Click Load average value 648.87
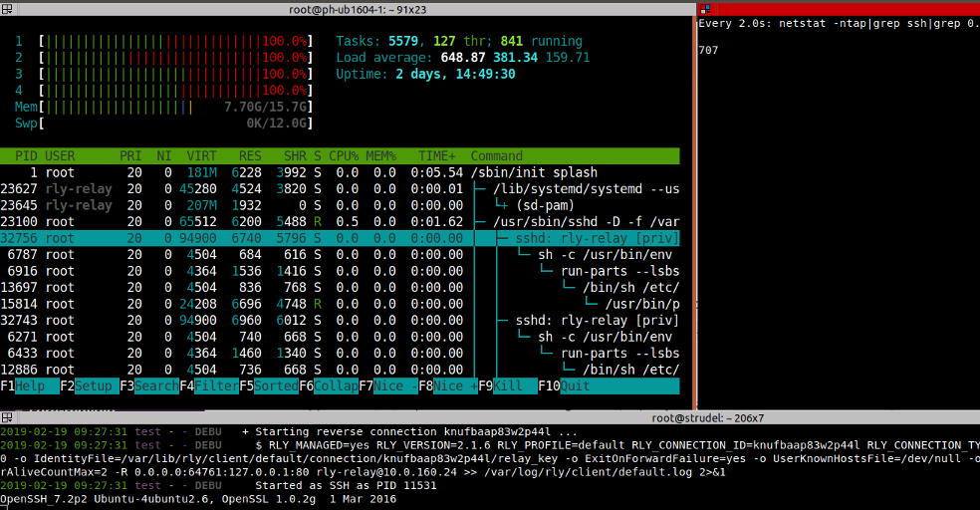This screenshot has height=510, width=980. pyautogui.click(x=462, y=58)
